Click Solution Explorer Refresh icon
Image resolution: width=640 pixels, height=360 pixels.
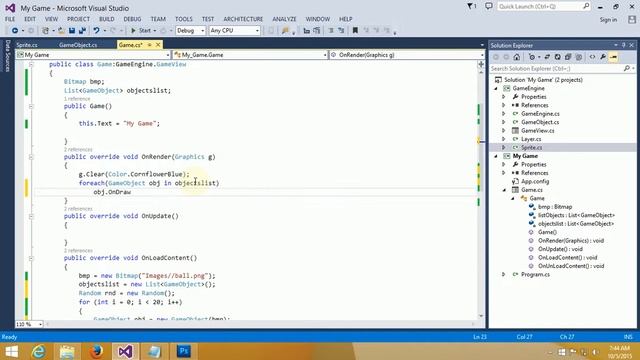coord(558,57)
